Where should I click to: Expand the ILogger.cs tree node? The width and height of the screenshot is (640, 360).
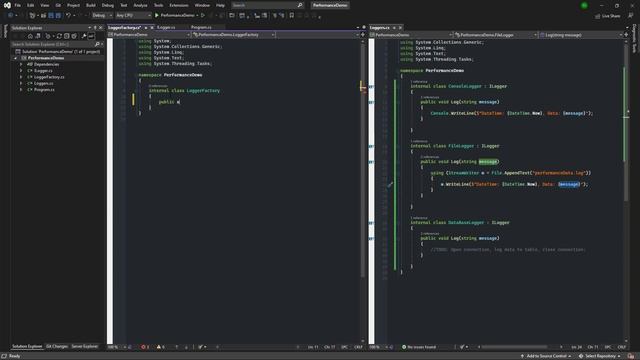[21, 71]
